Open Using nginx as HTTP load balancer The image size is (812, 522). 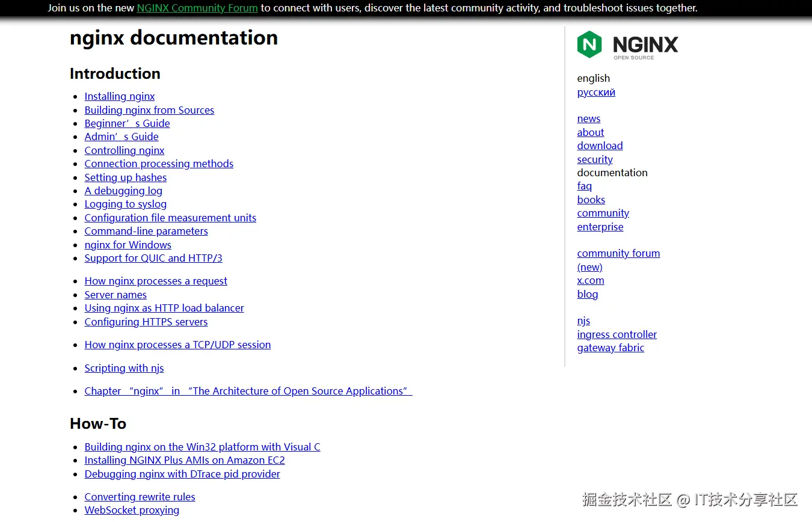(x=164, y=308)
